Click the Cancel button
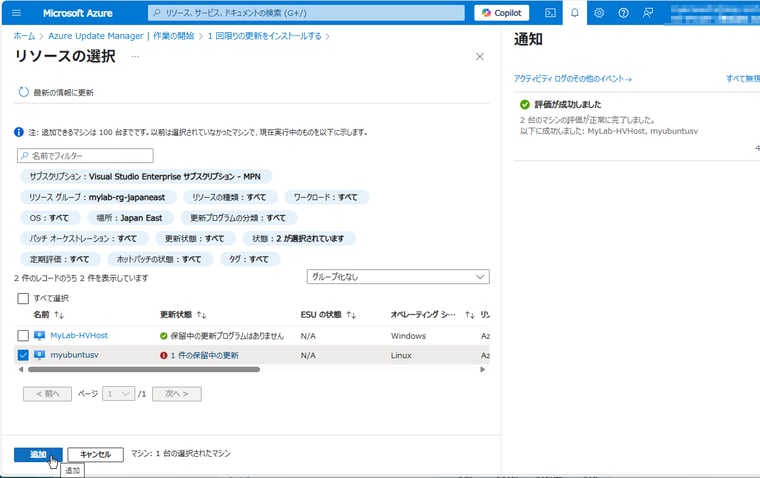Viewport: 760px width, 478px height. coord(96,454)
